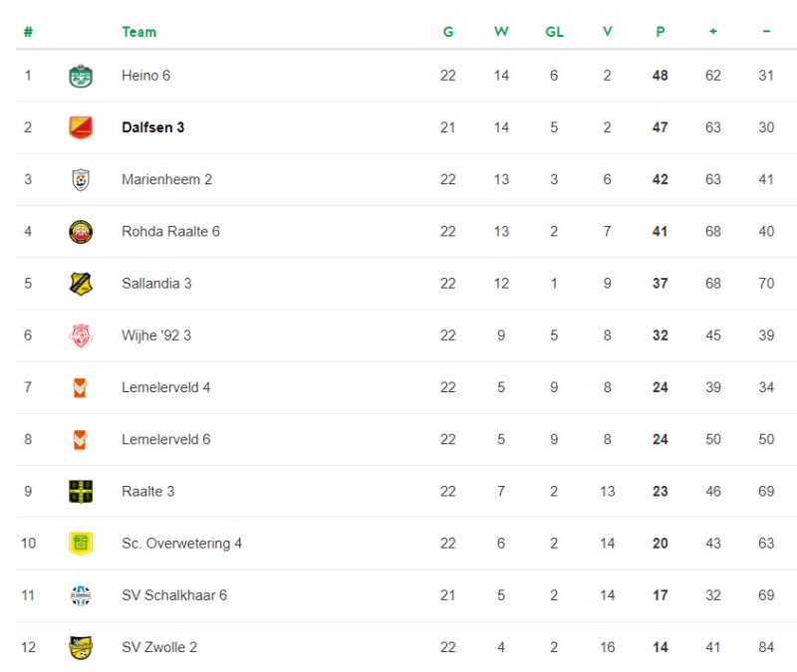The height and width of the screenshot is (672, 797).
Task: Click the Sc. Overwetering 4 club logo
Action: [x=81, y=544]
